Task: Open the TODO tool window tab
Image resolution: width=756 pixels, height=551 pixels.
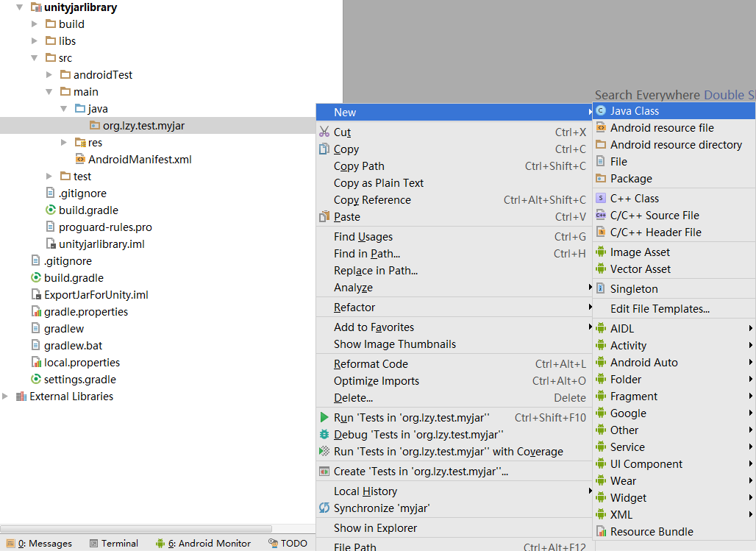Action: [x=288, y=544]
